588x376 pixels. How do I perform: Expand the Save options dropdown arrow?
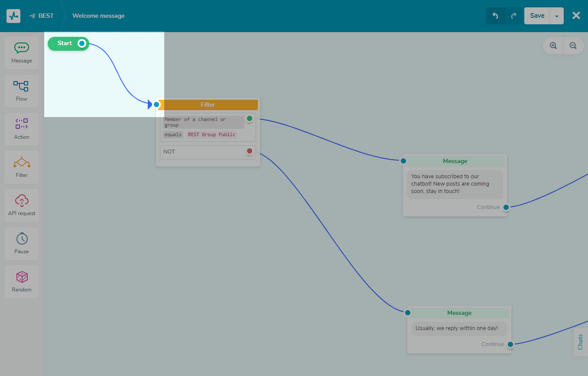[x=557, y=16]
